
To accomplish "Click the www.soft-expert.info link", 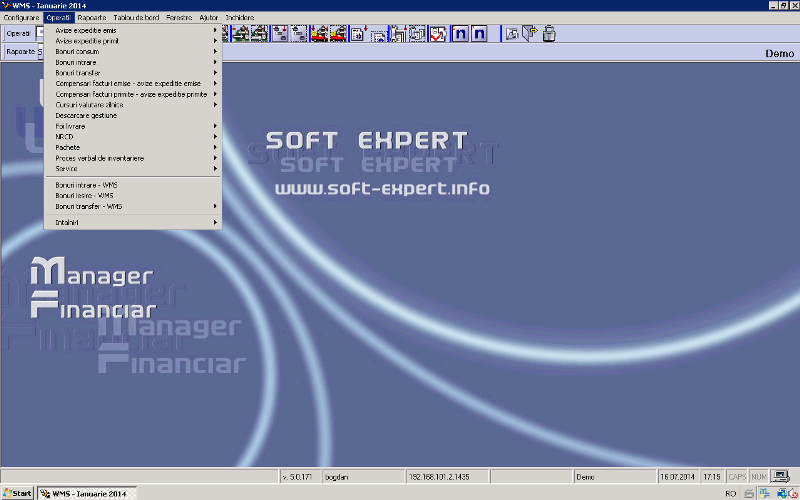I will point(382,188).
